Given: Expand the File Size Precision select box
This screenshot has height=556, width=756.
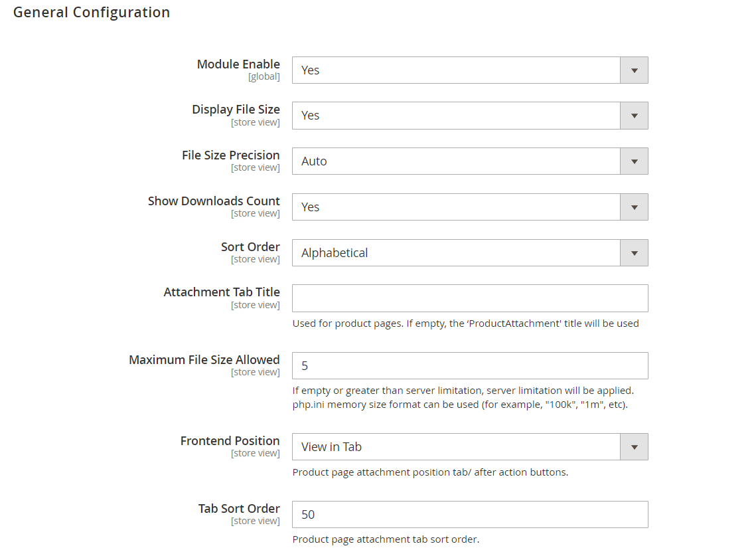Looking at the screenshot, I should [469, 161].
